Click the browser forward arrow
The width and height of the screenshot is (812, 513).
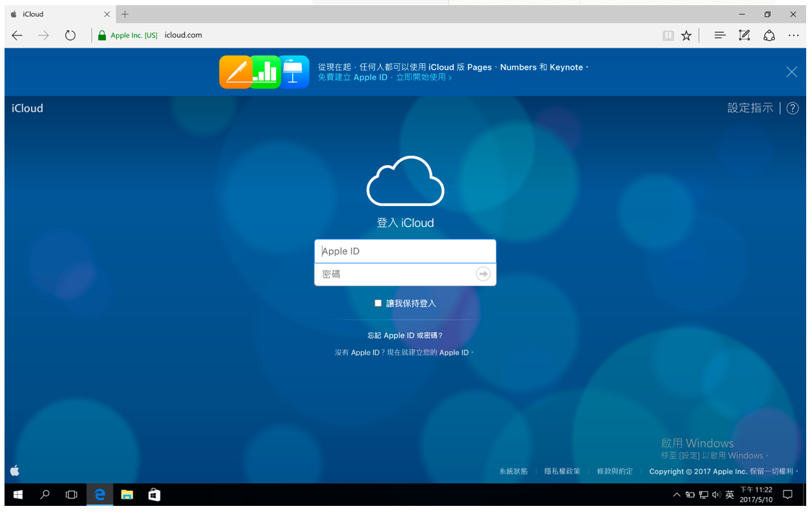pyautogui.click(x=43, y=36)
